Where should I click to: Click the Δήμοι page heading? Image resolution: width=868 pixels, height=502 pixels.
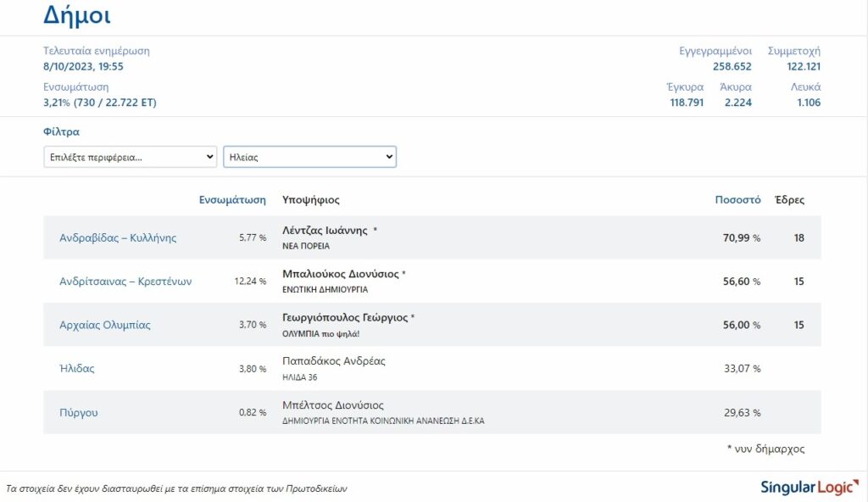point(77,15)
